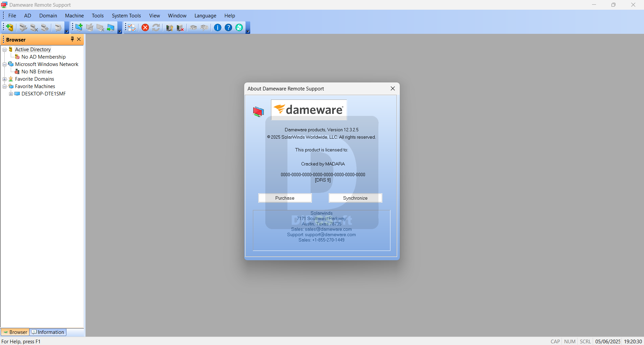Click the 05/06/2025 date in status bar
Screen dimensions: 644x345
[608, 341]
